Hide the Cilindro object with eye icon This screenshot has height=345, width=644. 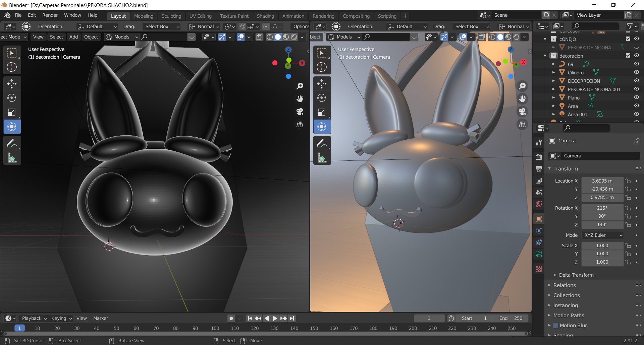click(636, 72)
